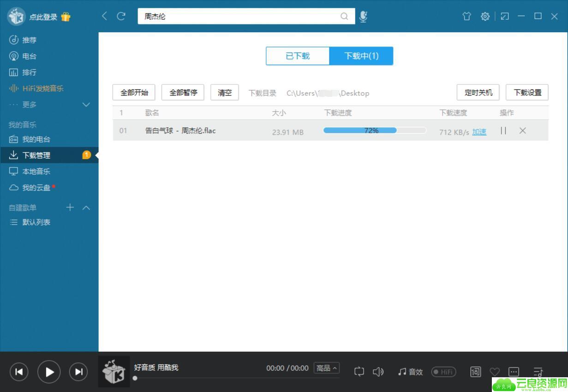This screenshot has height=392, width=568.
Task: Switch to mini mode icon
Action: (505, 16)
